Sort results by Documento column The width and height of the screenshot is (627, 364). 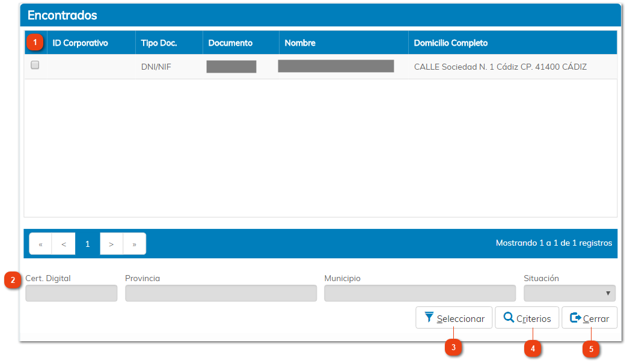230,43
